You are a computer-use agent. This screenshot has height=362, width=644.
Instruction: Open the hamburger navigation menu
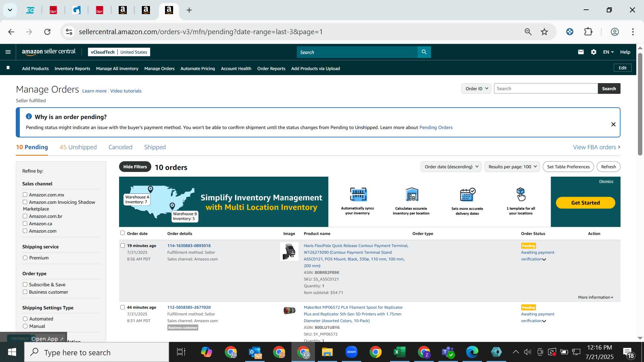point(8,52)
